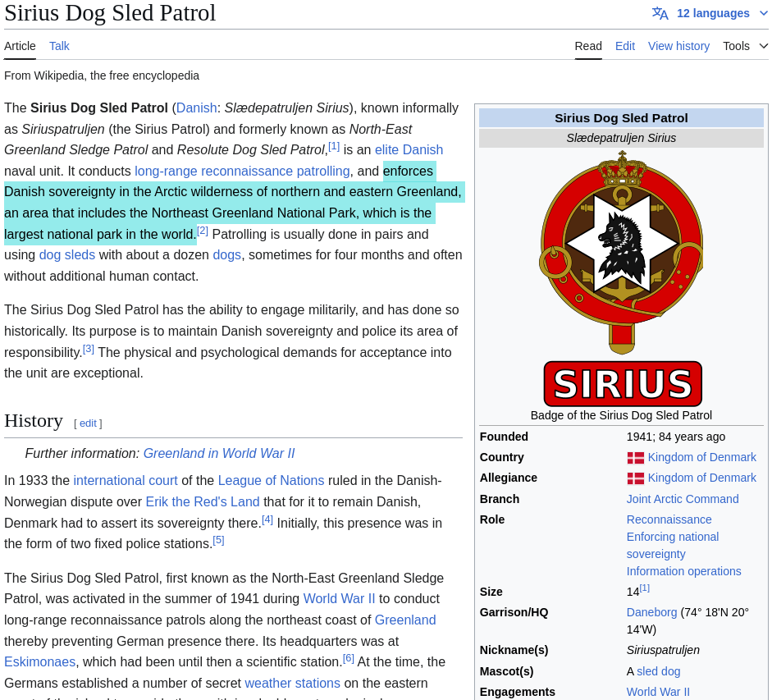Click citation reference [2]

click(203, 231)
